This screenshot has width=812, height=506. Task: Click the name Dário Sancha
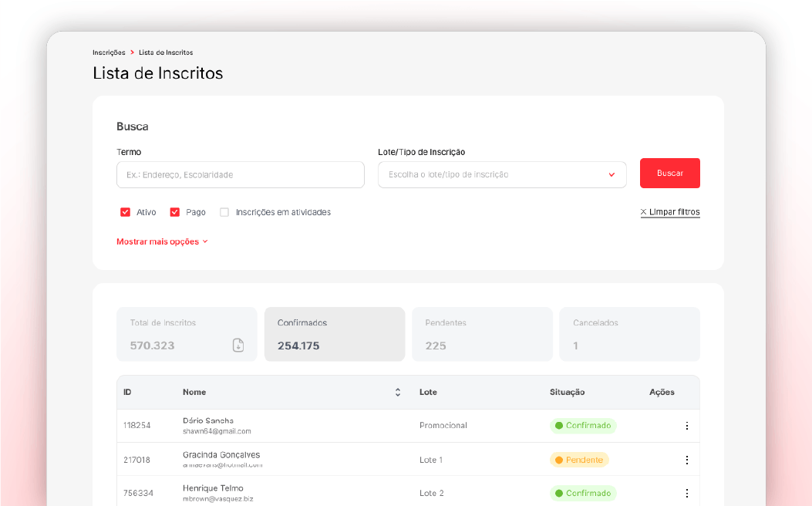click(208, 420)
